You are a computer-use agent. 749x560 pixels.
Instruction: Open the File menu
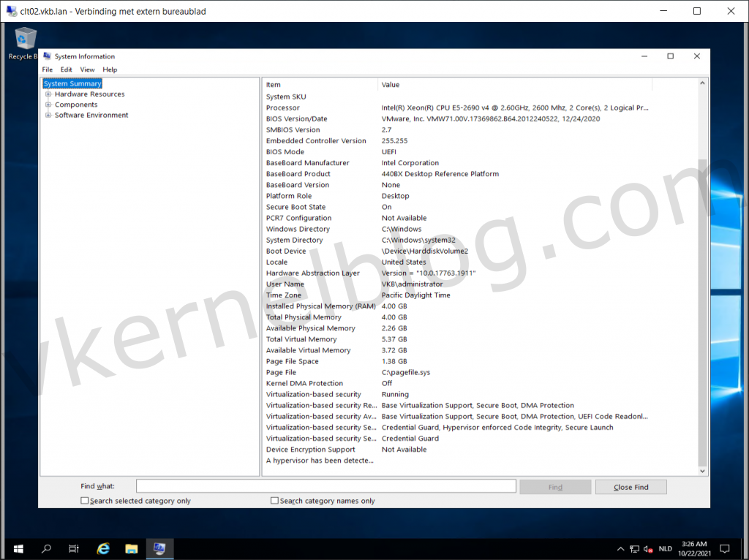pyautogui.click(x=47, y=69)
